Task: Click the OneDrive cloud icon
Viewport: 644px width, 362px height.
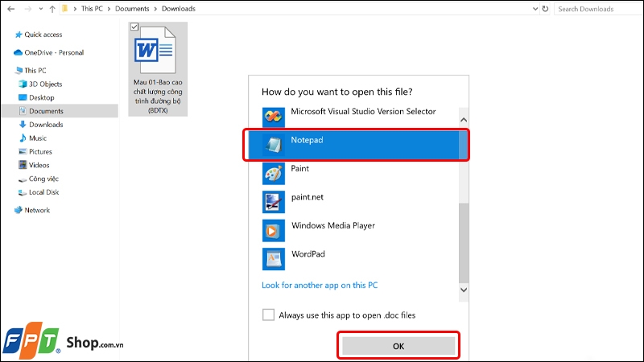Action: (x=18, y=52)
